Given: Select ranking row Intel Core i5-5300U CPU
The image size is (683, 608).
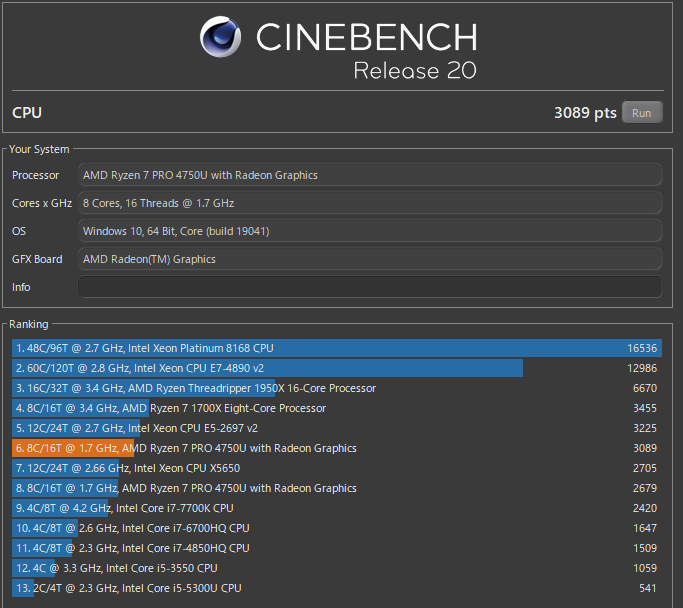Looking at the screenshot, I should tap(337, 588).
